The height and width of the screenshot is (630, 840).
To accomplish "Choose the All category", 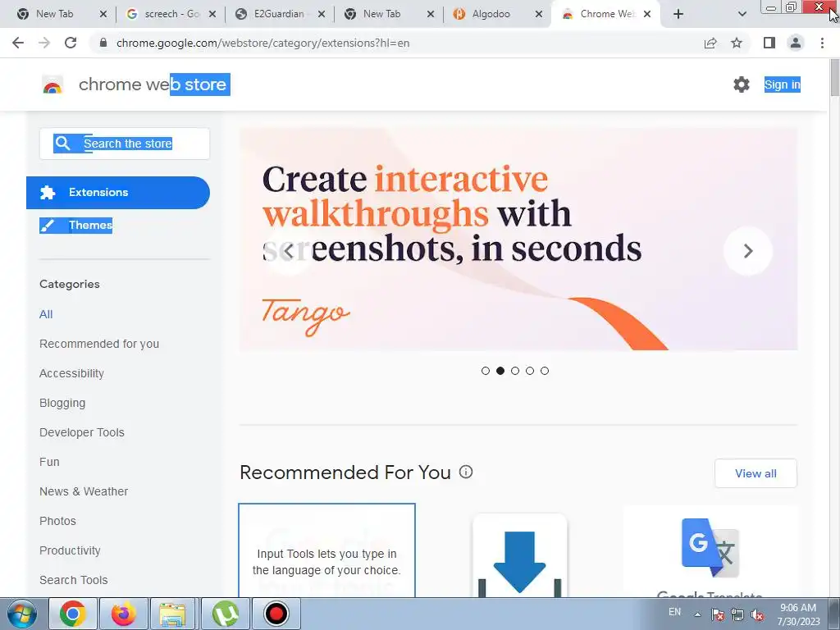I will [x=46, y=314].
